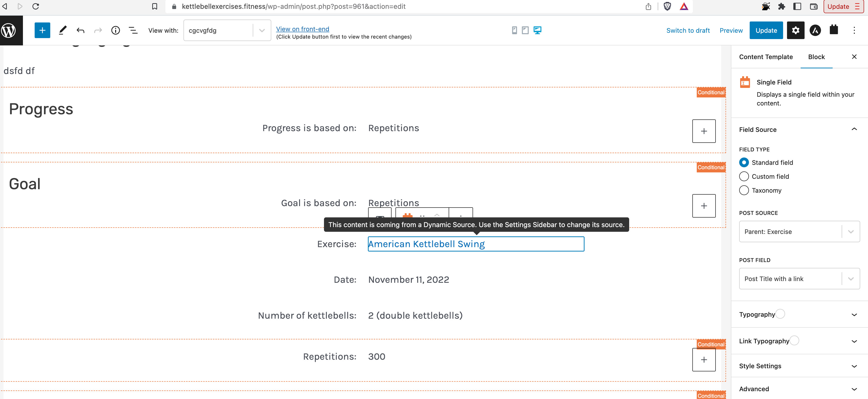Select the Taxonomy radio button
The width and height of the screenshot is (868, 399).
pyautogui.click(x=744, y=190)
